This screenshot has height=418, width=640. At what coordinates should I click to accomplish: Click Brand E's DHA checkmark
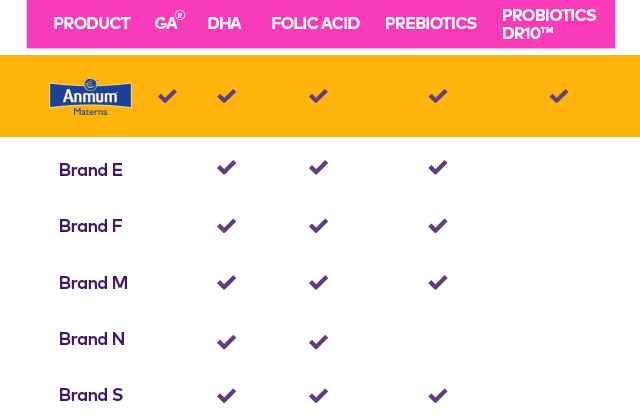pyautogui.click(x=227, y=168)
